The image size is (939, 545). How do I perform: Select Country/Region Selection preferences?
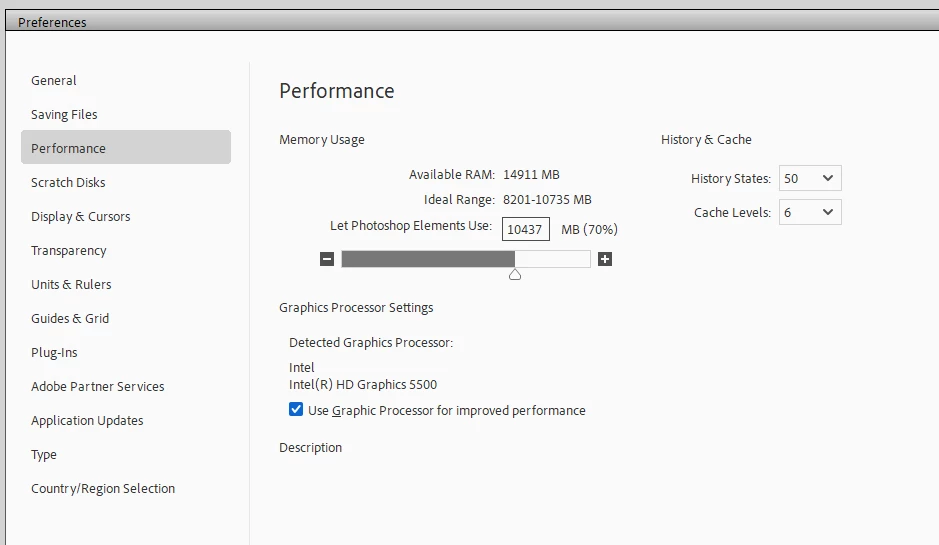point(103,489)
